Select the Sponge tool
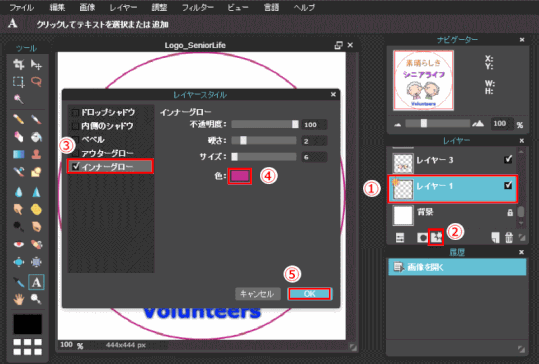The width and height of the screenshot is (539, 364). point(36,209)
